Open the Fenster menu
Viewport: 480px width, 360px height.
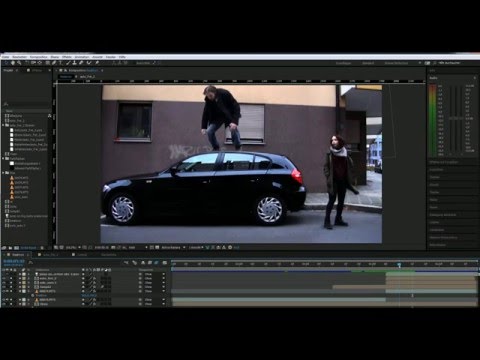pos(111,57)
